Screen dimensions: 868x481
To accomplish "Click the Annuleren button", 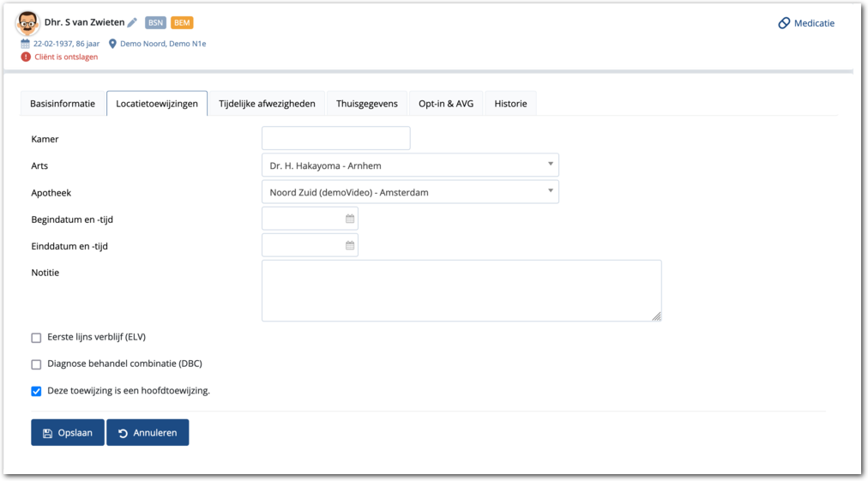I will pos(148,433).
